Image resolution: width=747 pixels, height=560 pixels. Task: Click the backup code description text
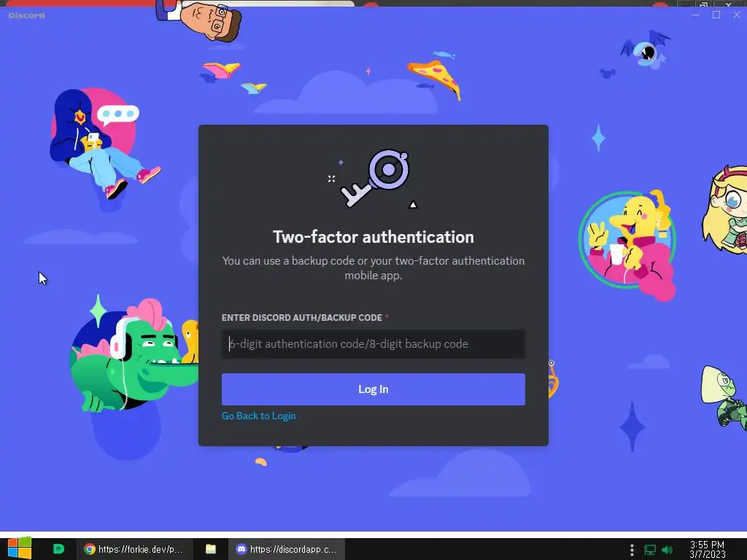(x=373, y=268)
